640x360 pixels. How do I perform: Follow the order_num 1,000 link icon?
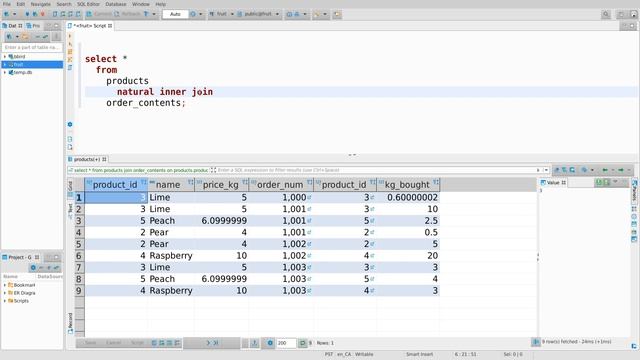(309, 198)
